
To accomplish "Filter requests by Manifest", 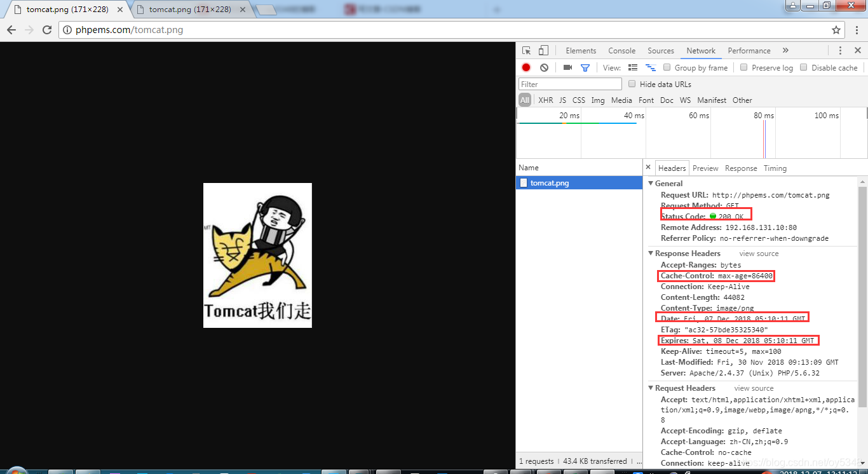I will coord(712,100).
